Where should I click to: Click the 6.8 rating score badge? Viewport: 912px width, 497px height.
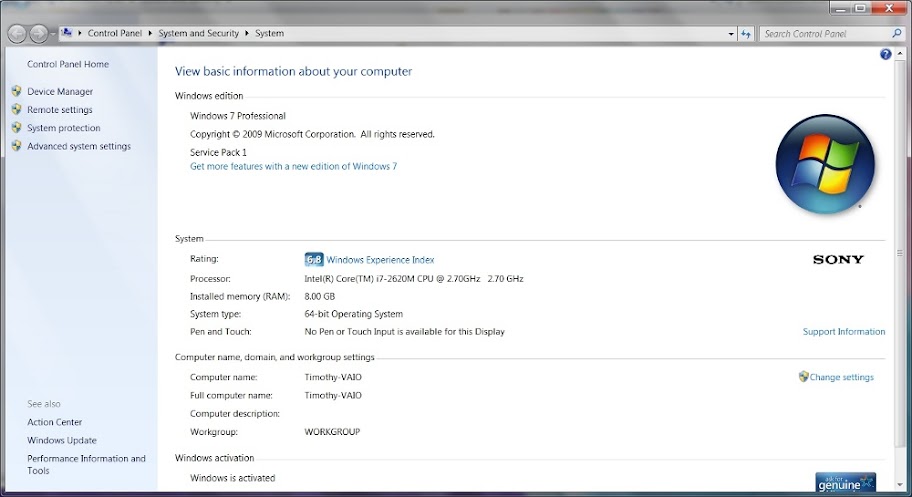click(314, 260)
